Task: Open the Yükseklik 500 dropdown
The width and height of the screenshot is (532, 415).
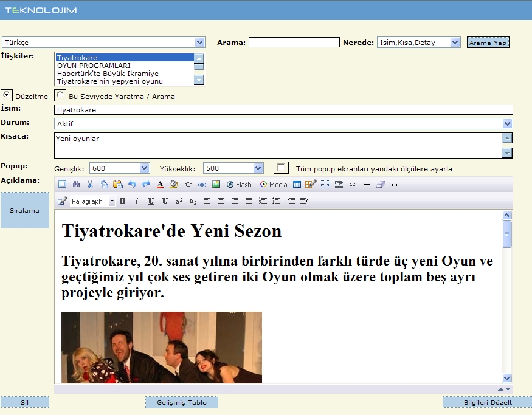Action: (233, 168)
